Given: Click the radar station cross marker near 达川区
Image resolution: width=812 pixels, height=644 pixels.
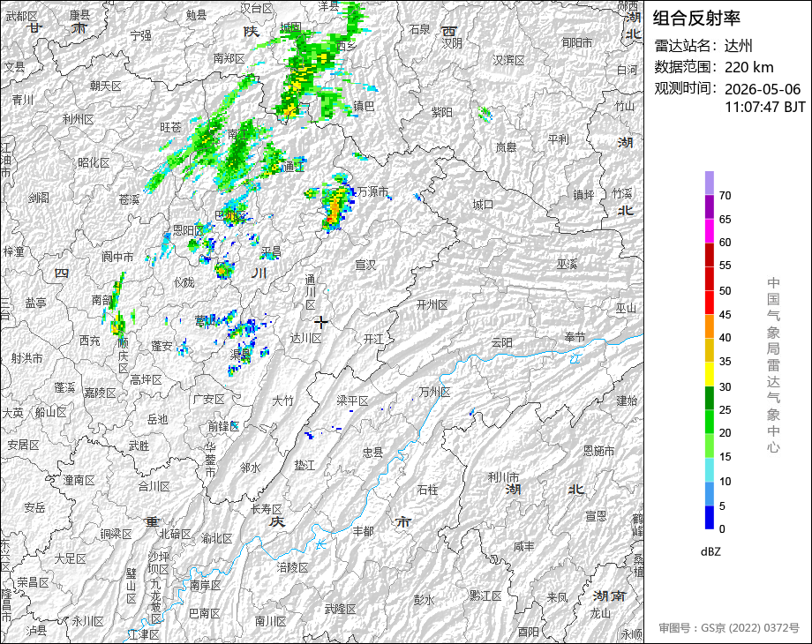Looking at the screenshot, I should 321,323.
